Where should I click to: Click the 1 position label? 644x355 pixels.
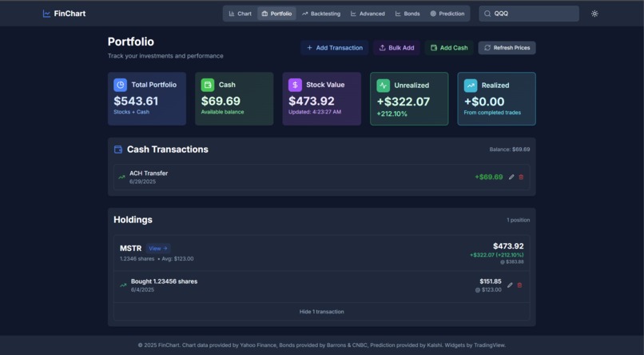[519, 220]
